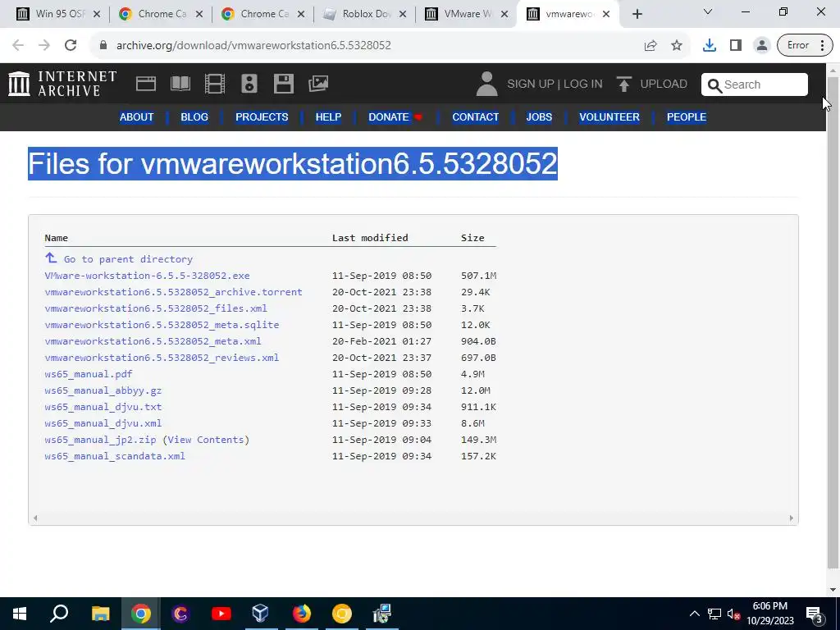
Task: Switch to VMware W tab
Action: (x=467, y=14)
